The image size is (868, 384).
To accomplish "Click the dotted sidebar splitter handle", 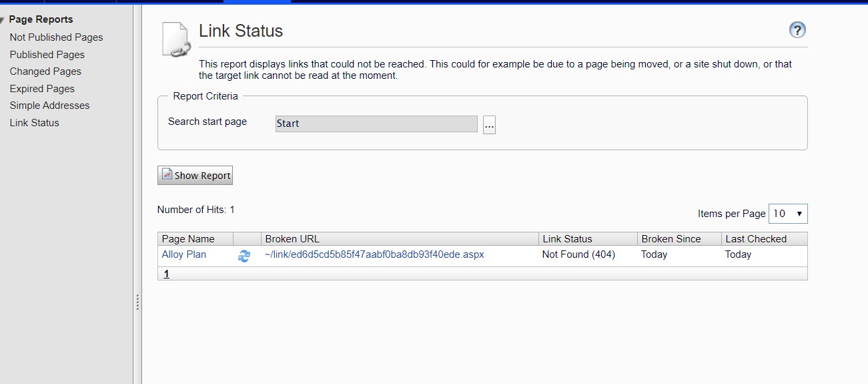I will point(137,302).
